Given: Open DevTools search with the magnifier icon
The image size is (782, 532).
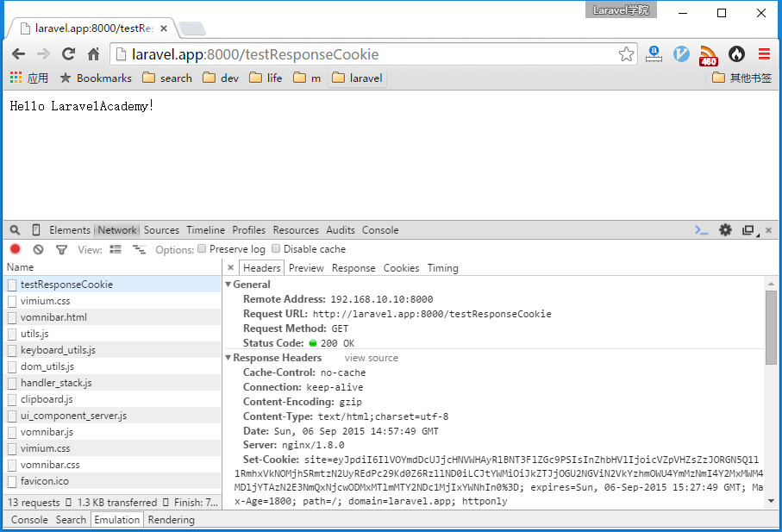Looking at the screenshot, I should [15, 230].
